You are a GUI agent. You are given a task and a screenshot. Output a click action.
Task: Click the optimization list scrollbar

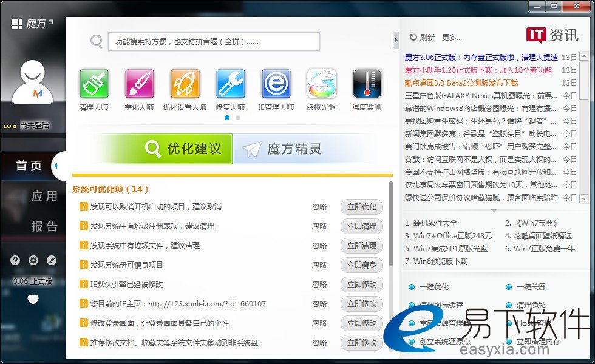(391, 224)
